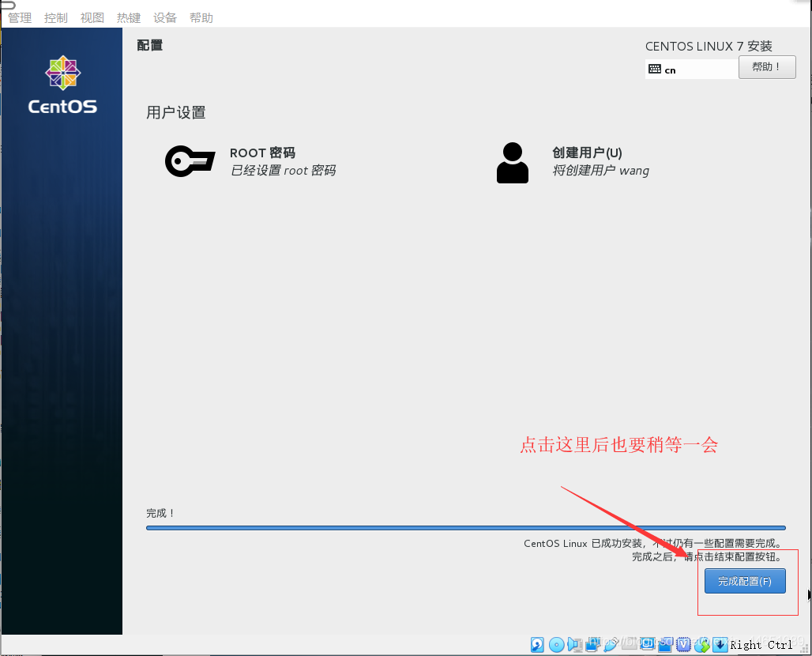The image size is (812, 656).
Task: Open the 视图 menu
Action: [x=92, y=17]
